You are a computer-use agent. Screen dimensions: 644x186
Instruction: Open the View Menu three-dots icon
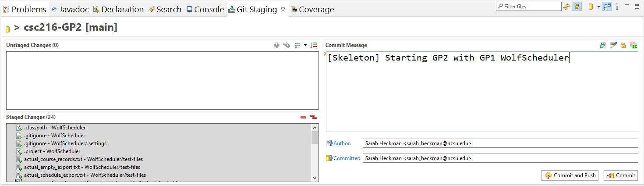pos(617,7)
